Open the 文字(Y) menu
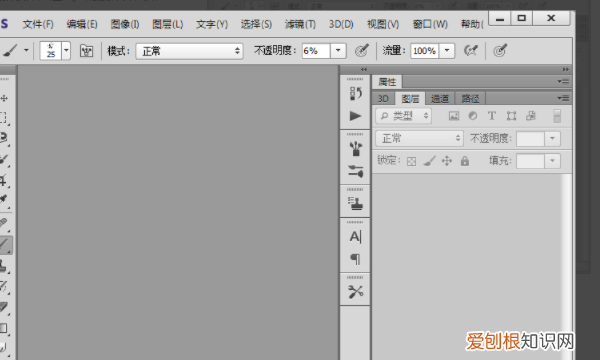Screen dimensions: 600x360 click(212, 24)
